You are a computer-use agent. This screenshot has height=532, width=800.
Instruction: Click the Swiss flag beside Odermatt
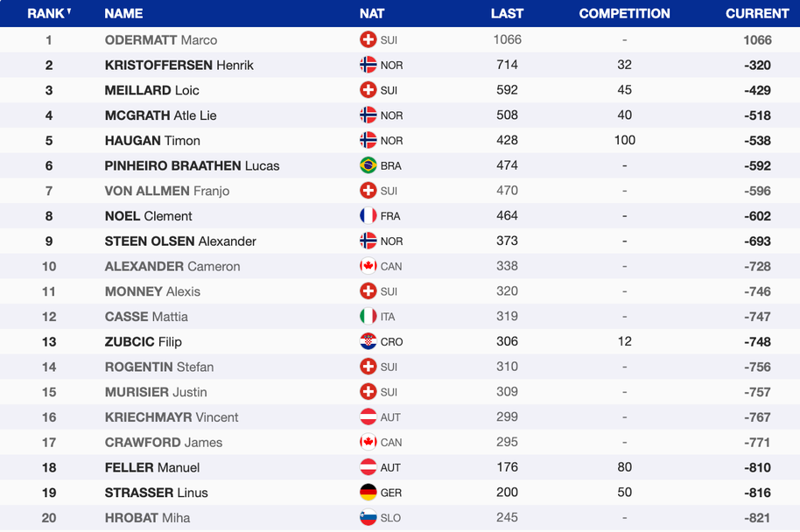[368, 40]
